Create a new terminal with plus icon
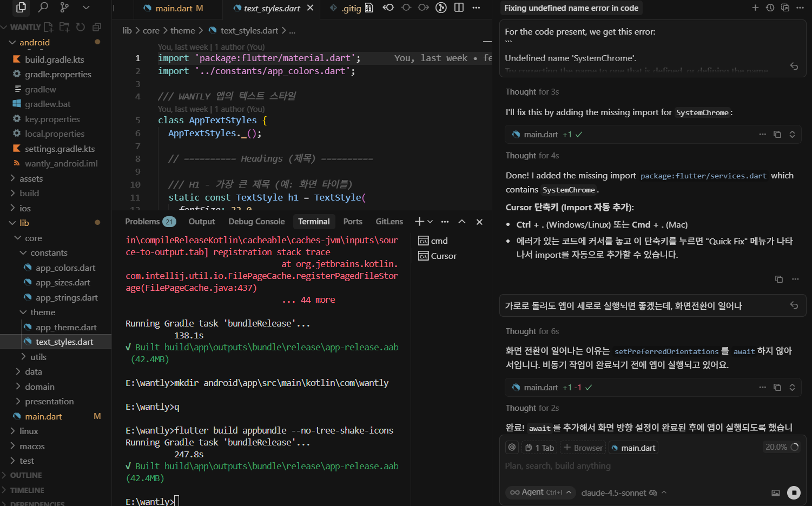The image size is (812, 506). pos(419,222)
